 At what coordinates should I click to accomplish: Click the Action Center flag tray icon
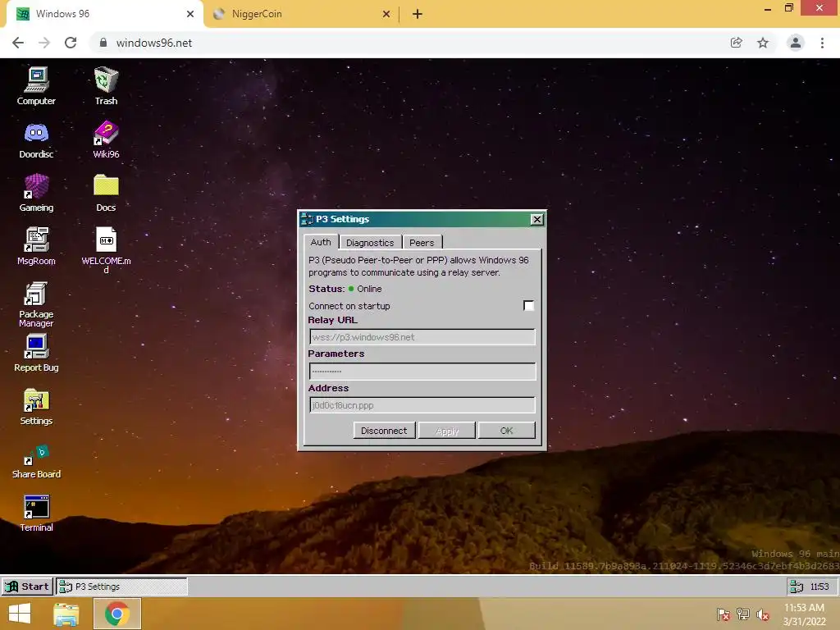click(724, 614)
